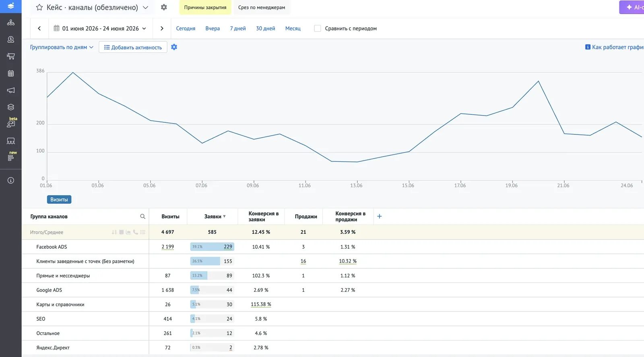Expand the date range 01 июня - 24 июня dropdown
This screenshot has height=357, width=644.
point(100,29)
